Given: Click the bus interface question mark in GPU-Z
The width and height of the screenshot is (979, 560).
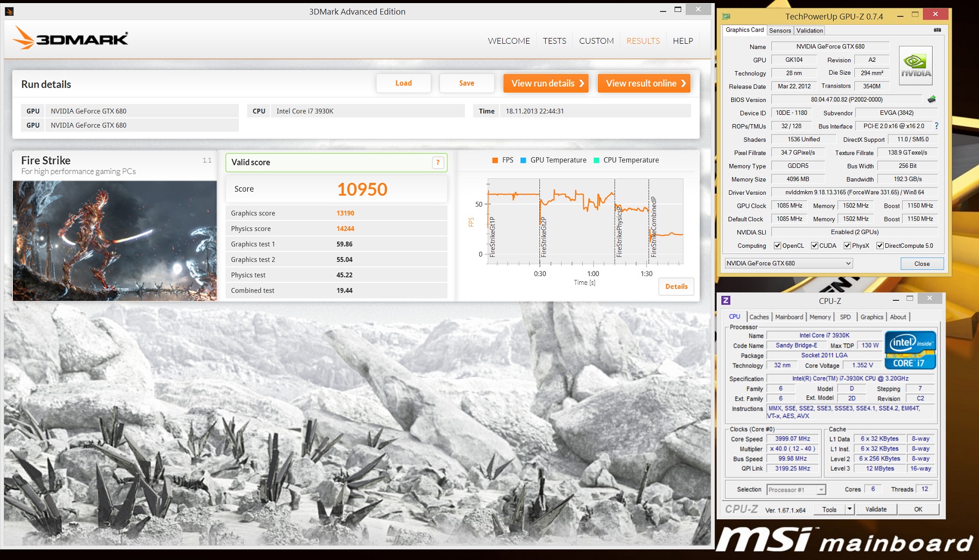Looking at the screenshot, I should (x=936, y=126).
